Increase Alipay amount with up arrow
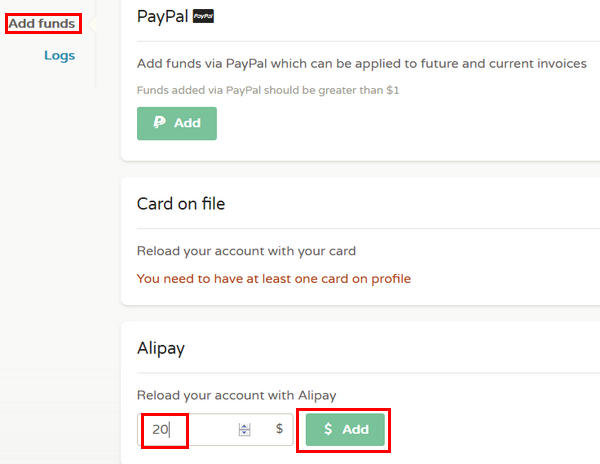This screenshot has width=600, height=464. (x=244, y=425)
